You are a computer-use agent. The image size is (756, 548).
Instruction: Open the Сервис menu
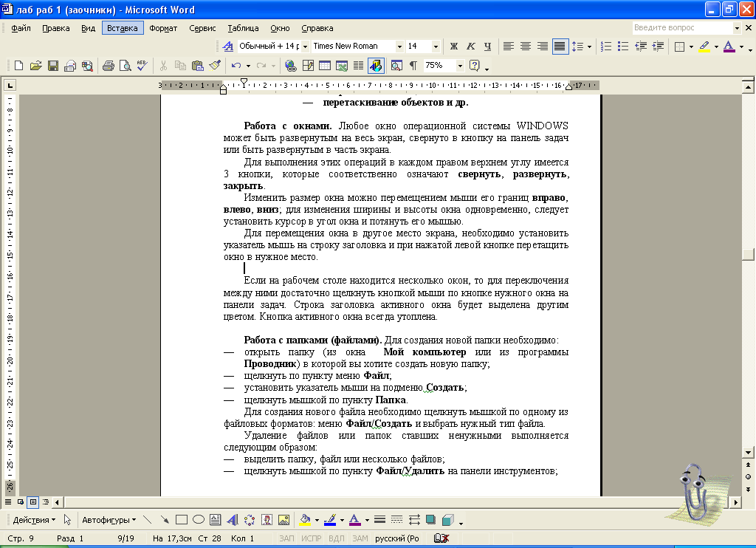tap(202, 28)
